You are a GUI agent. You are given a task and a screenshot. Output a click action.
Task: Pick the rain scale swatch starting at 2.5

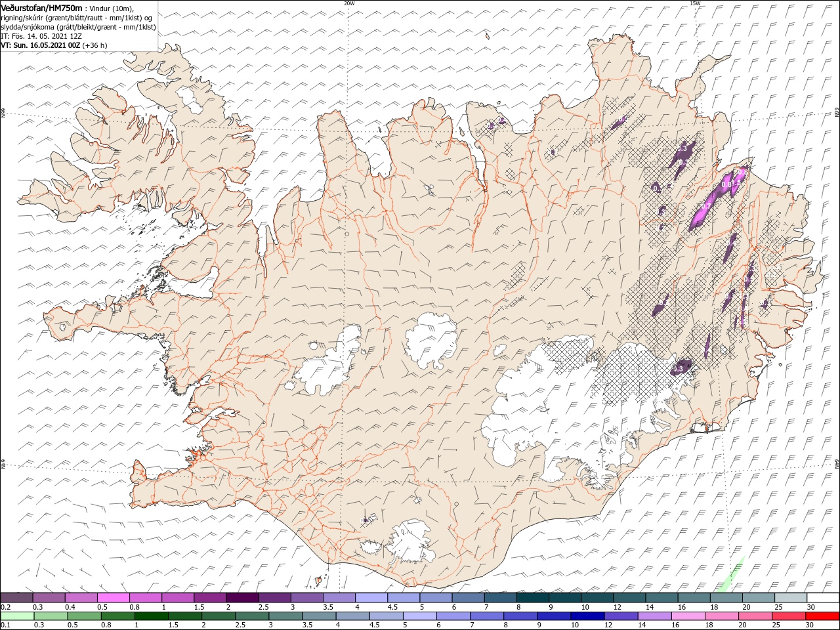click(x=252, y=616)
